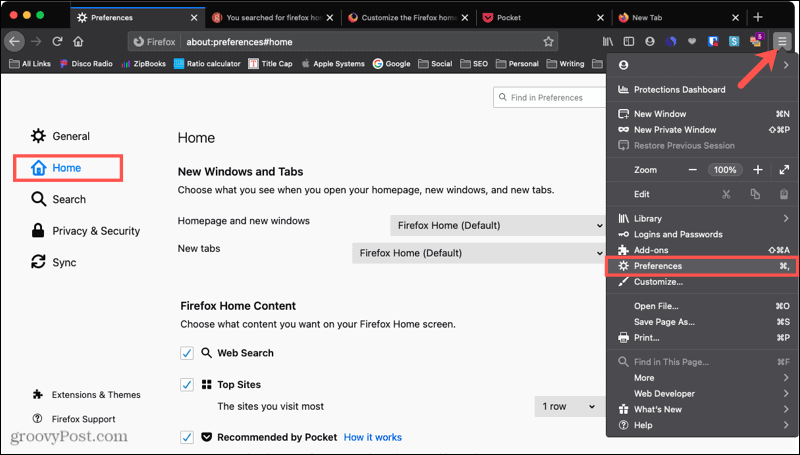This screenshot has height=455, width=800.
Task: Zoom in with the plus button in menu
Action: click(x=758, y=170)
